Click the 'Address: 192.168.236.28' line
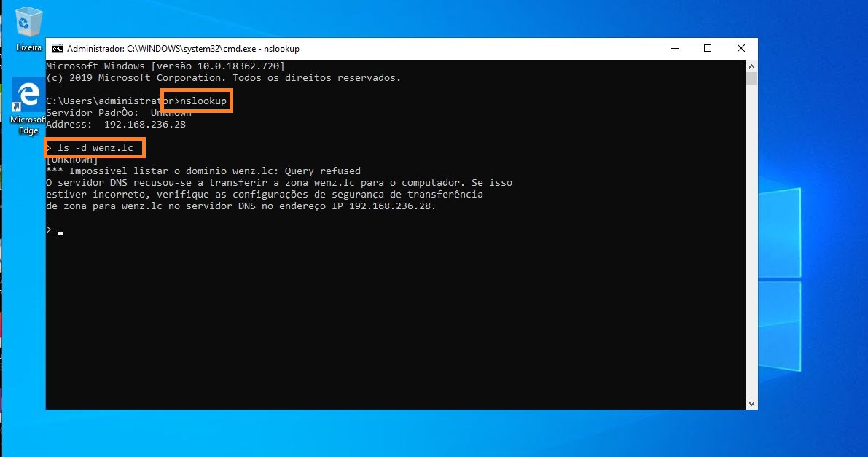This screenshot has width=868, height=457. coord(116,124)
